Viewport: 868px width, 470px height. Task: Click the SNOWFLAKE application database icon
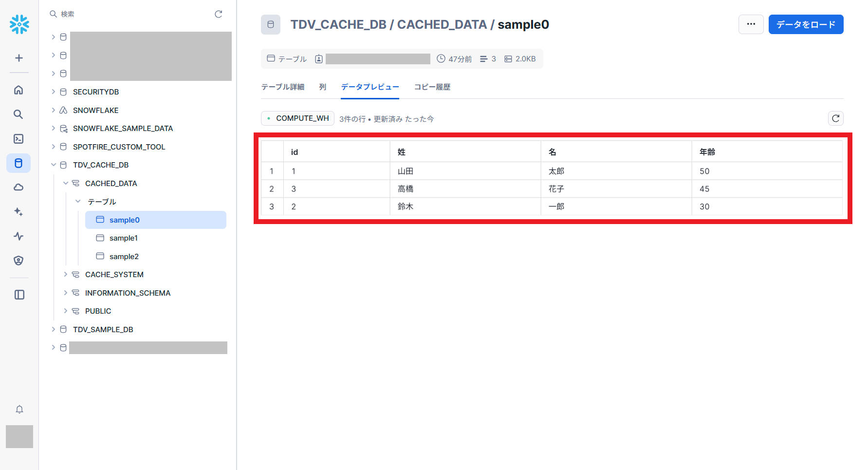tap(63, 111)
